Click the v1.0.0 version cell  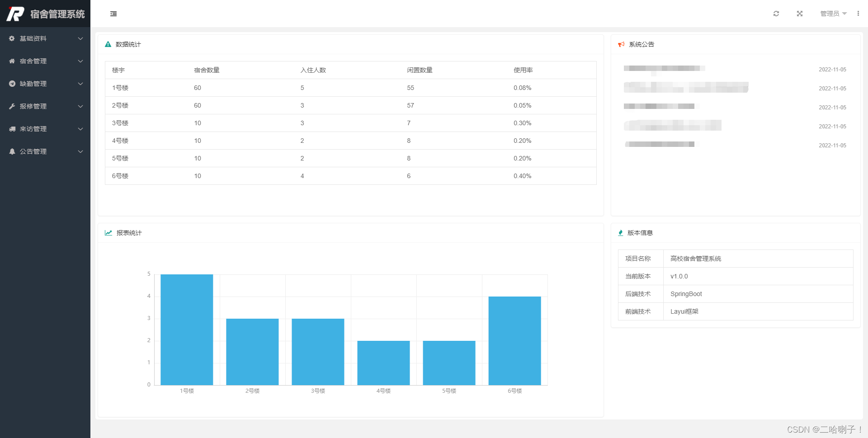click(x=758, y=276)
